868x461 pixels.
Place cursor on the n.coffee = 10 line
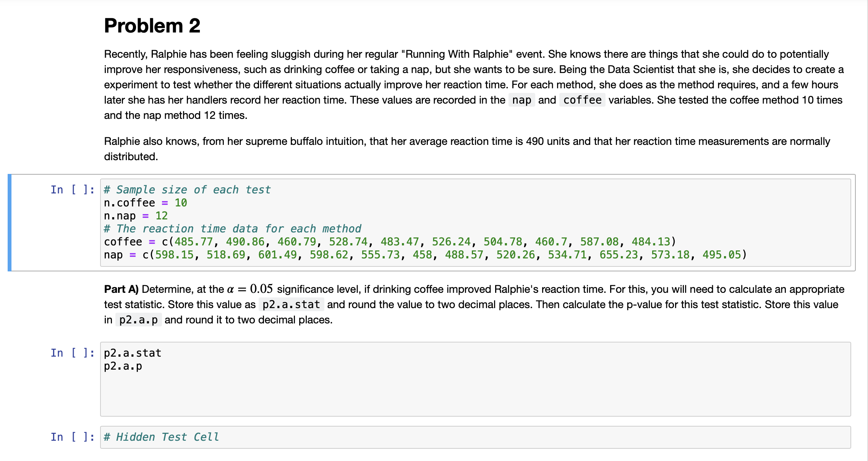tap(145, 202)
